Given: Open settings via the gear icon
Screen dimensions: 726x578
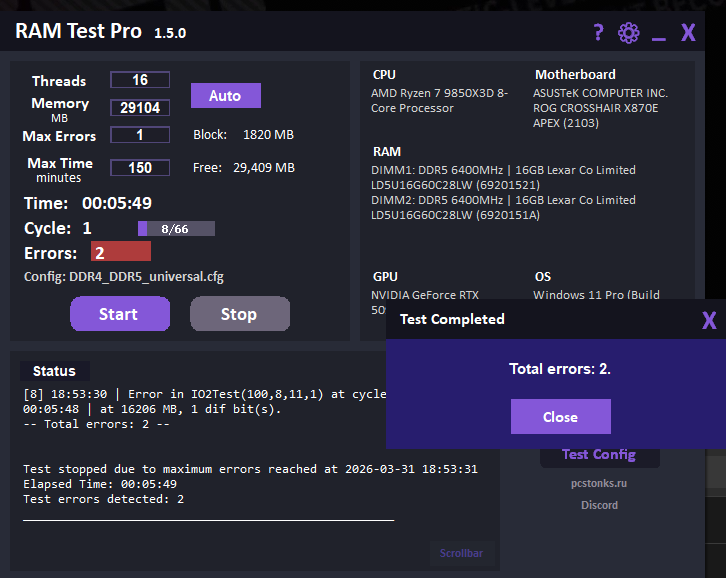Looking at the screenshot, I should click(629, 33).
